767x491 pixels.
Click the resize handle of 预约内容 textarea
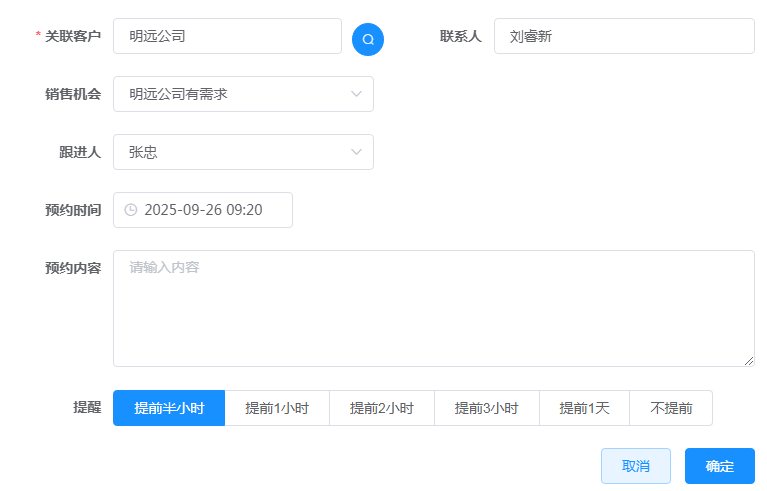[748, 360]
